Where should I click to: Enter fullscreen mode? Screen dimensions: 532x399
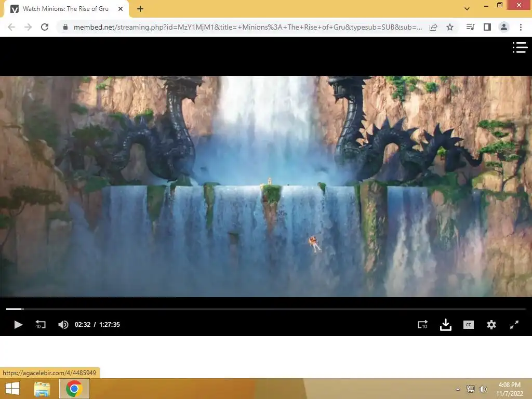point(514,325)
